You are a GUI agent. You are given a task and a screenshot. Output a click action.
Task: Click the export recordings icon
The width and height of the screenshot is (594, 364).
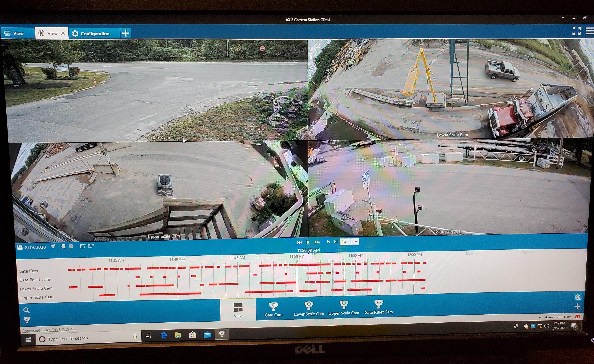(82, 246)
